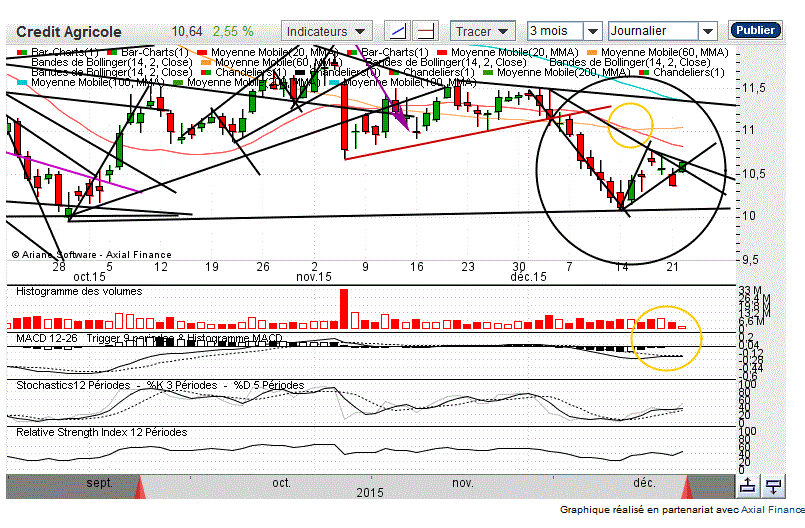
Task: Click the nov. month on the timeline bar
Action: [463, 483]
